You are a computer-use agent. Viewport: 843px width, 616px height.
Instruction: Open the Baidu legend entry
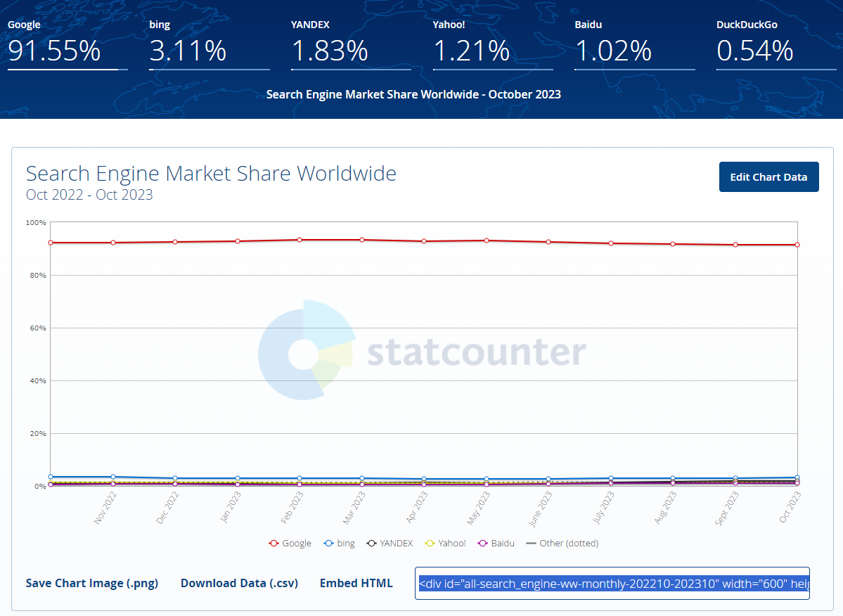pos(496,543)
